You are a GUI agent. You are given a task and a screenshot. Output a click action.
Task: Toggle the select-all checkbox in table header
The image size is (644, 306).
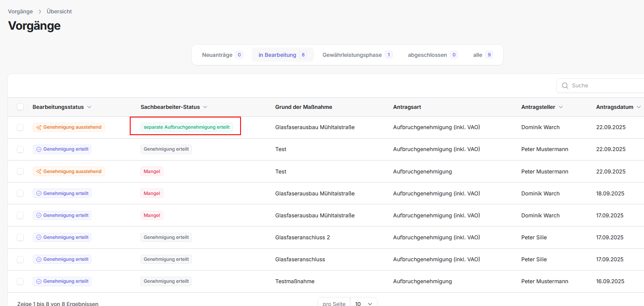click(20, 106)
